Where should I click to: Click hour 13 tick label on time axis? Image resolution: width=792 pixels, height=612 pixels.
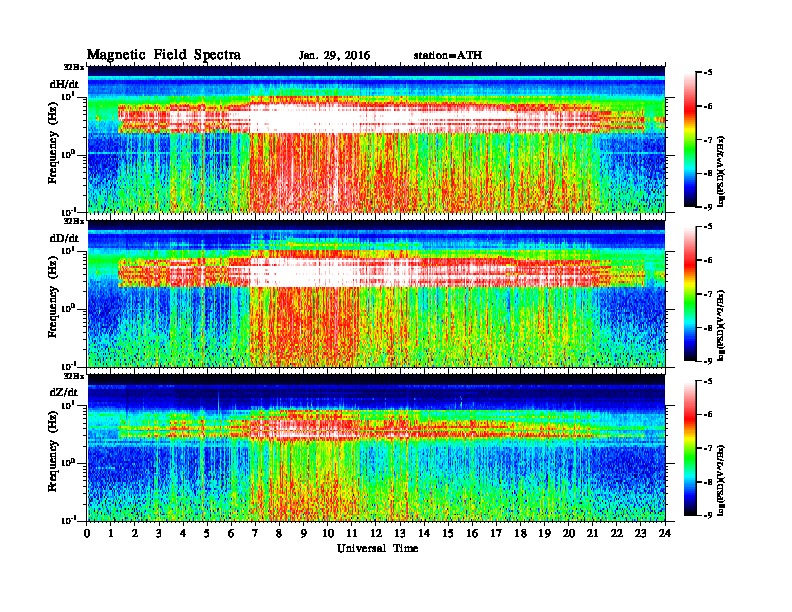tap(400, 533)
